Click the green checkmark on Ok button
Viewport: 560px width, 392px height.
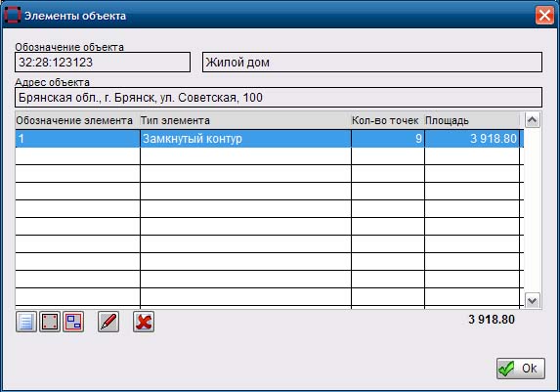506,369
